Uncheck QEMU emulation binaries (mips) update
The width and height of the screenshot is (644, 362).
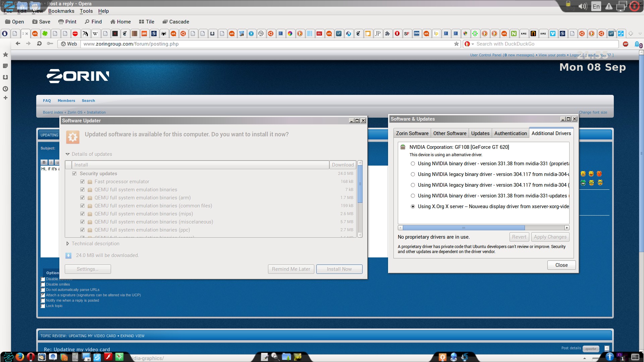click(x=83, y=214)
